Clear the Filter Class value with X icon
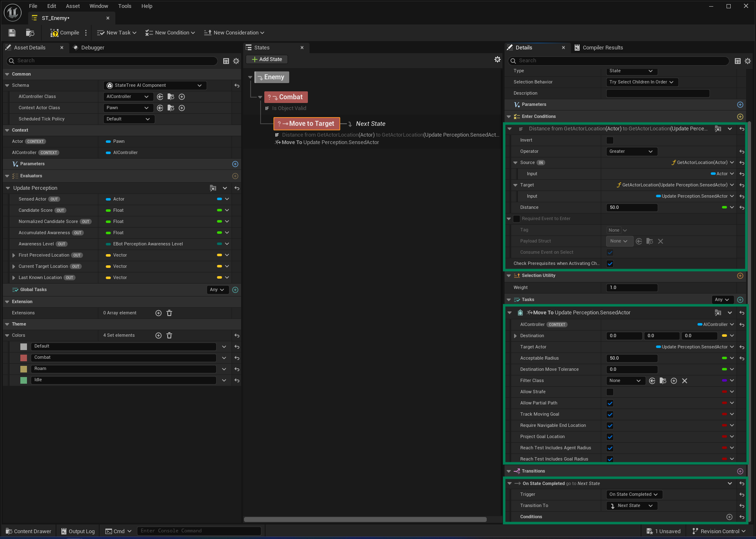Image resolution: width=756 pixels, height=539 pixels. click(x=685, y=381)
